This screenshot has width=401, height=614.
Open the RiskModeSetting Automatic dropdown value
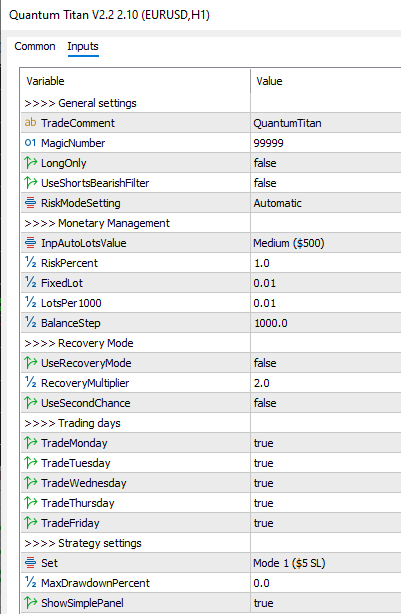pyautogui.click(x=326, y=203)
